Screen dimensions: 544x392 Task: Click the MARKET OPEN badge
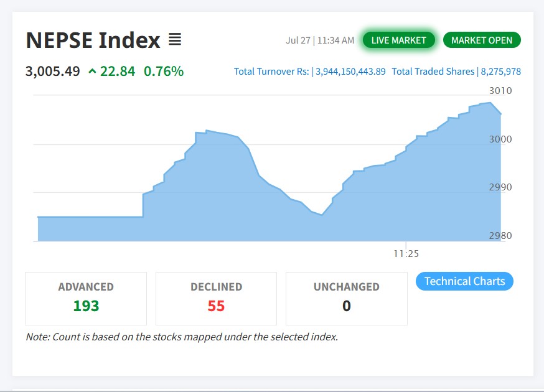(482, 40)
